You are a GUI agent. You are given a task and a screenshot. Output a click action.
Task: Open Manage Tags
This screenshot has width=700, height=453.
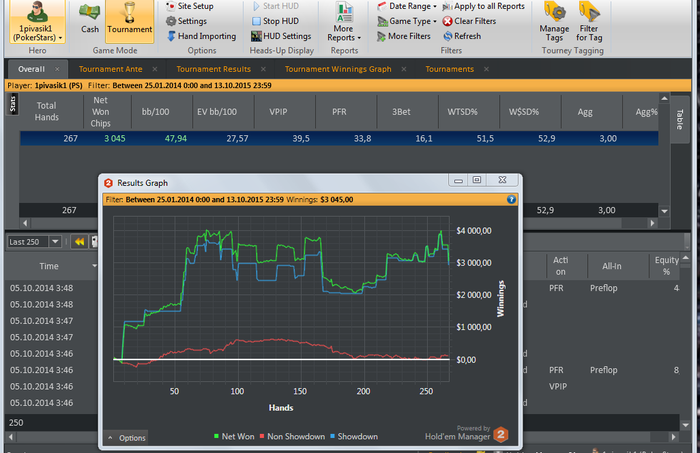pyautogui.click(x=554, y=22)
